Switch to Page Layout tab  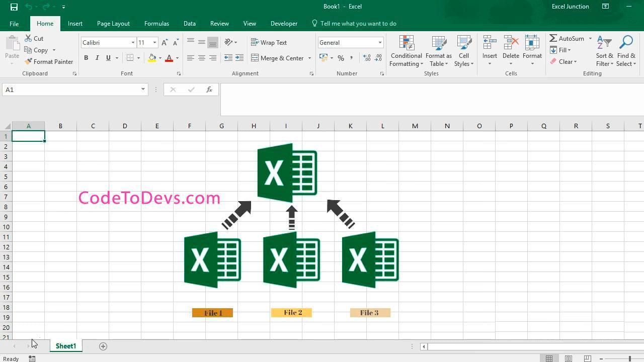point(113,24)
